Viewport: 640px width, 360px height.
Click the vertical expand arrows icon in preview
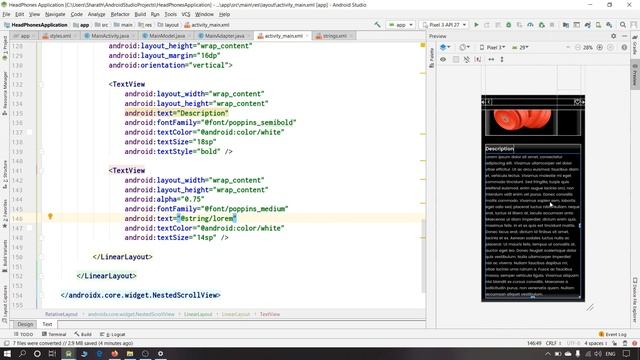point(502,60)
